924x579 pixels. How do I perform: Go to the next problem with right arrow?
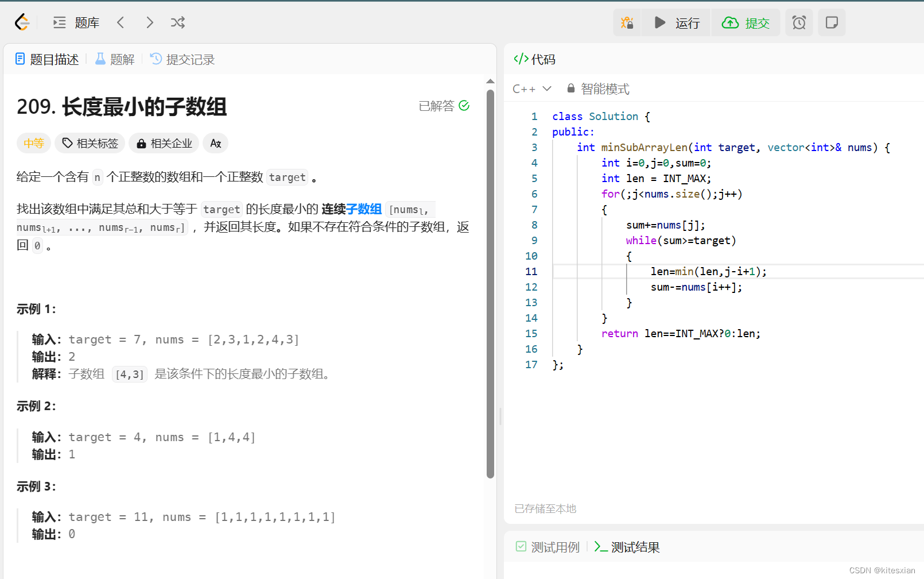coord(149,22)
